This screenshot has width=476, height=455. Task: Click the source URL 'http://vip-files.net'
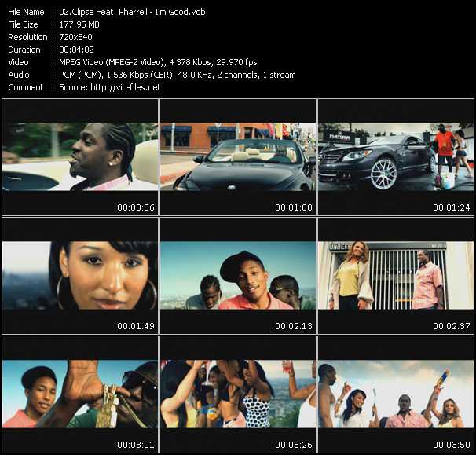pyautogui.click(x=126, y=87)
